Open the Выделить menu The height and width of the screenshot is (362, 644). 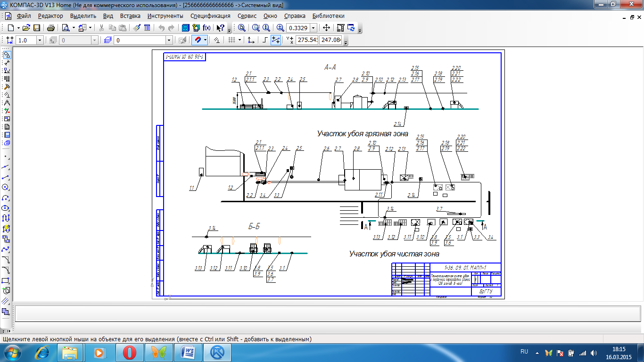tap(83, 16)
